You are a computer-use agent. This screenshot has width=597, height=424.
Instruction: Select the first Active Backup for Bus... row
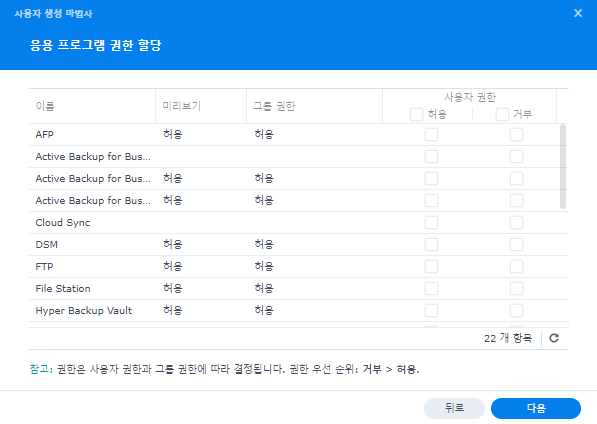(299, 156)
